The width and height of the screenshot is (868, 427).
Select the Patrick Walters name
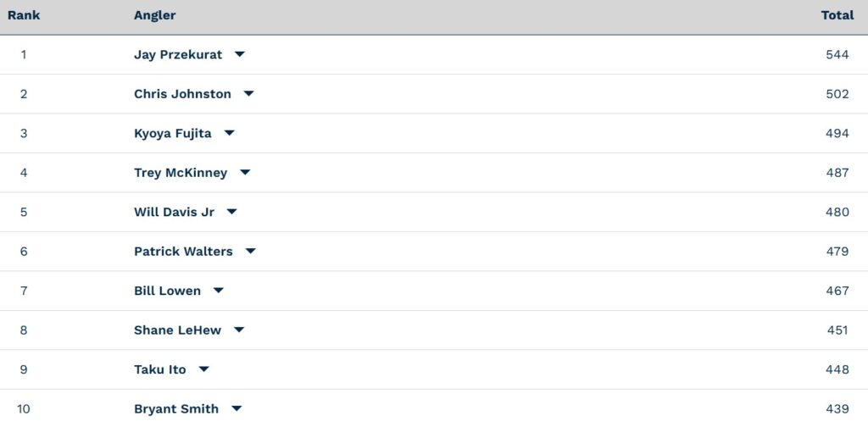click(x=183, y=251)
